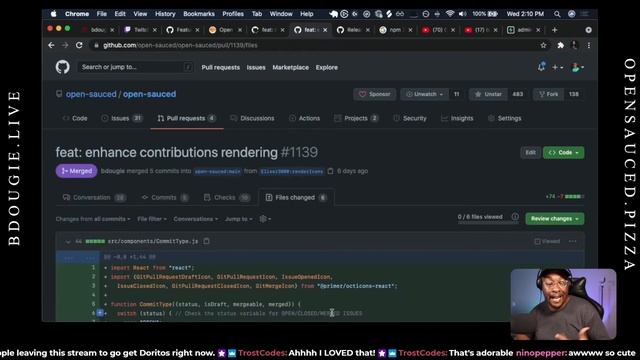Image resolution: width=640 pixels, height=360 pixels.
Task: Open Issues in top navigation
Action: 256,67
